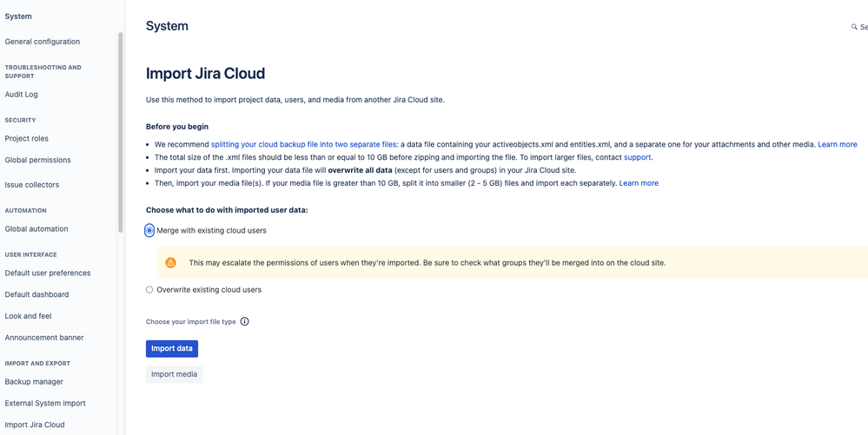Click the permissions escalation warning message

tap(427, 263)
